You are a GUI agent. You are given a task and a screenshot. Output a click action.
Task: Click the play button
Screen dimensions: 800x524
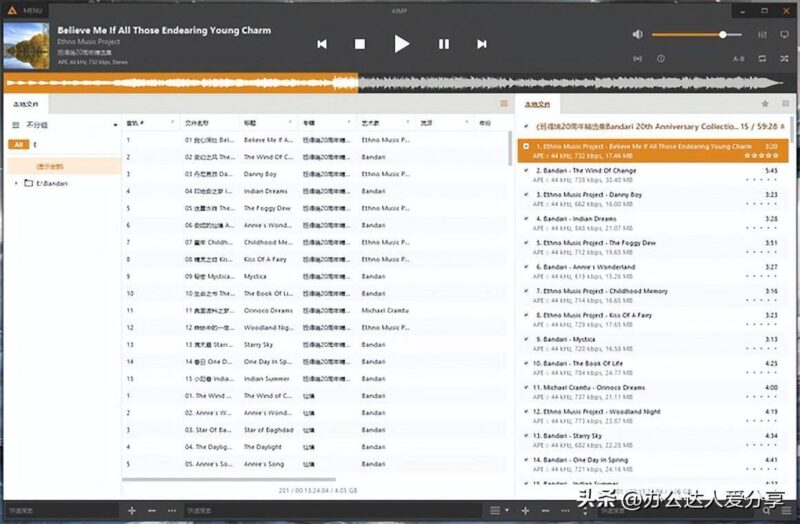tap(401, 44)
